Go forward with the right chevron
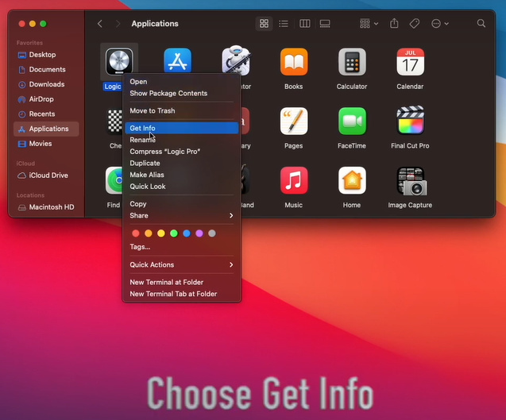Screen dimensions: 506x420 click(x=118, y=24)
